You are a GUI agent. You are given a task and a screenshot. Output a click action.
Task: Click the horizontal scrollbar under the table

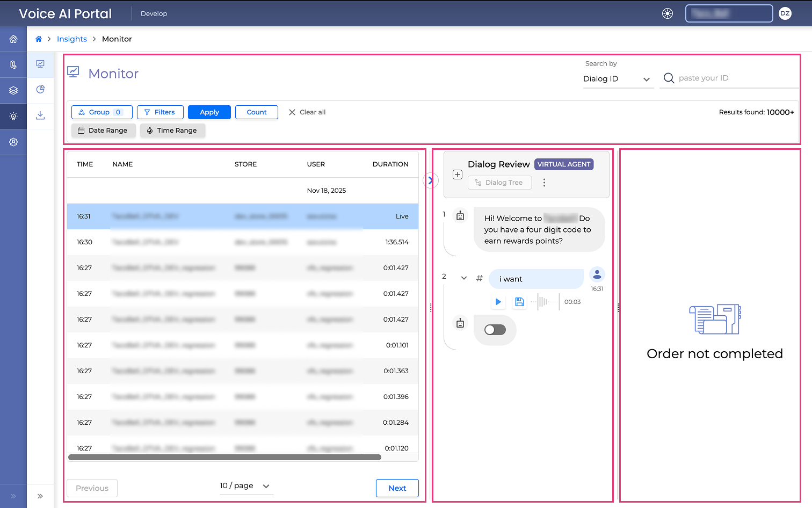224,458
